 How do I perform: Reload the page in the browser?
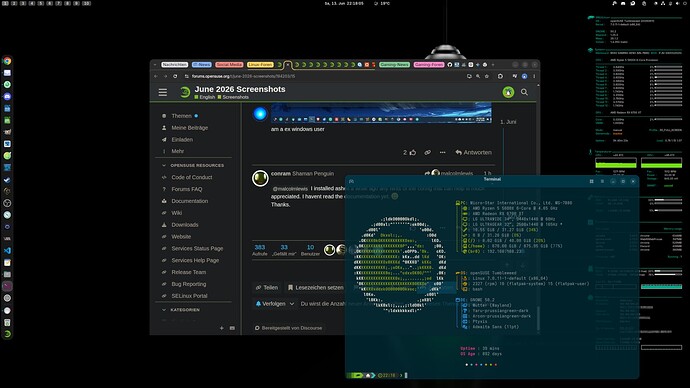(x=175, y=76)
